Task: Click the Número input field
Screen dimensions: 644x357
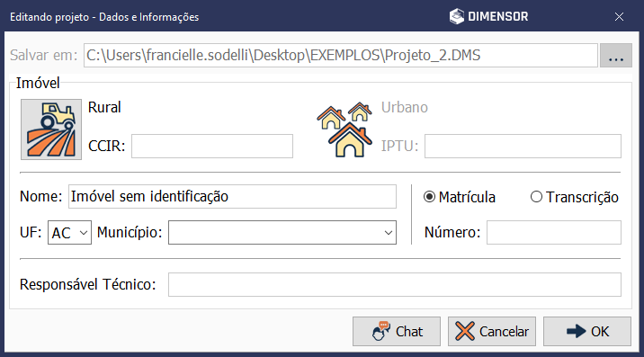Action: pyautogui.click(x=554, y=233)
